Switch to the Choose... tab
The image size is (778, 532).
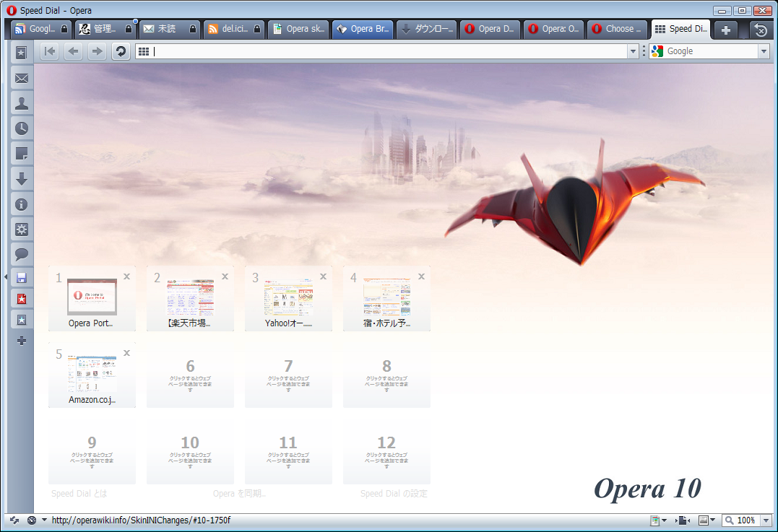point(618,30)
